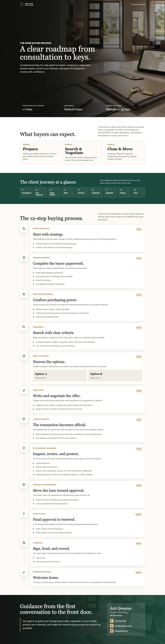The height and width of the screenshot is (644, 165).
Task: Click the closing day signing icon
Action: (24, 543)
